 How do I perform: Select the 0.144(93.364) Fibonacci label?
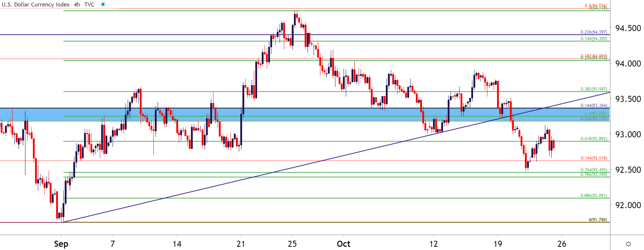(x=594, y=106)
